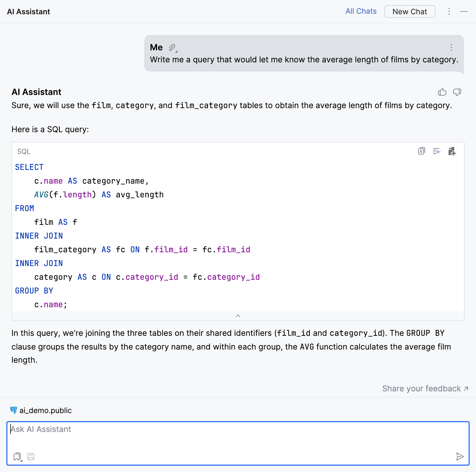476x472 pixels.
Task: Collapse the SQL code block
Action: (238, 316)
